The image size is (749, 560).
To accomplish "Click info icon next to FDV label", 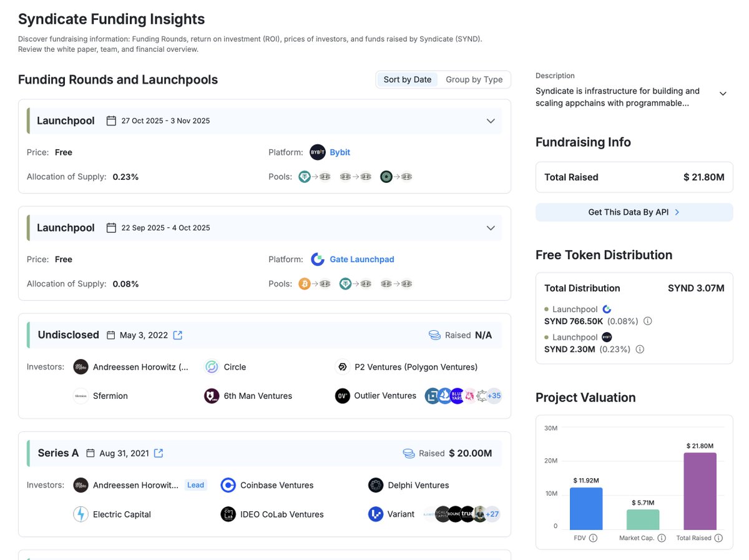I will click(x=593, y=538).
